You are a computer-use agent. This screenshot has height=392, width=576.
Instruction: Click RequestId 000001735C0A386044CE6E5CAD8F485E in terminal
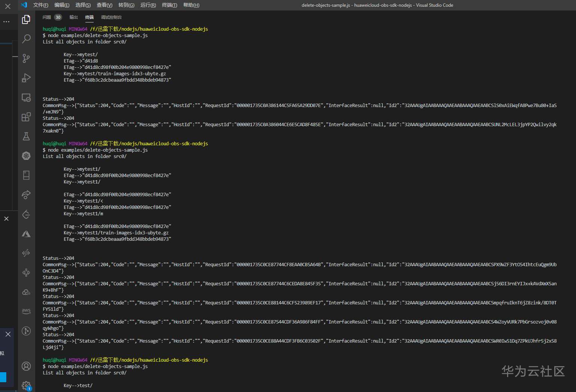point(279,125)
